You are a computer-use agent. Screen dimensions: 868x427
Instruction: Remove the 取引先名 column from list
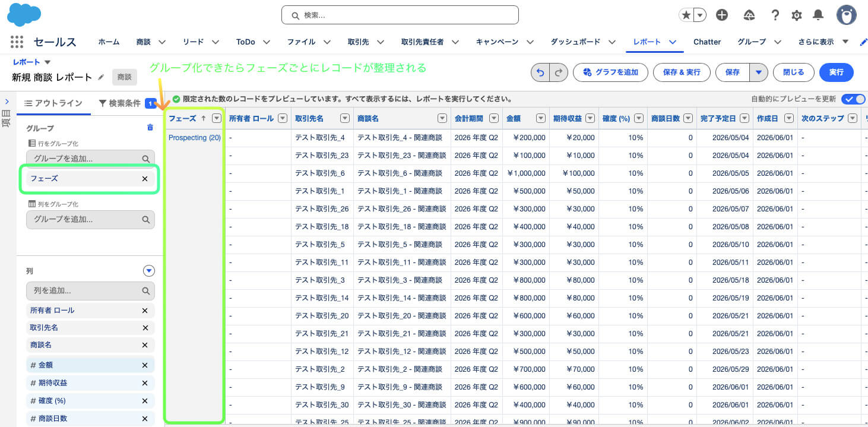(x=145, y=328)
